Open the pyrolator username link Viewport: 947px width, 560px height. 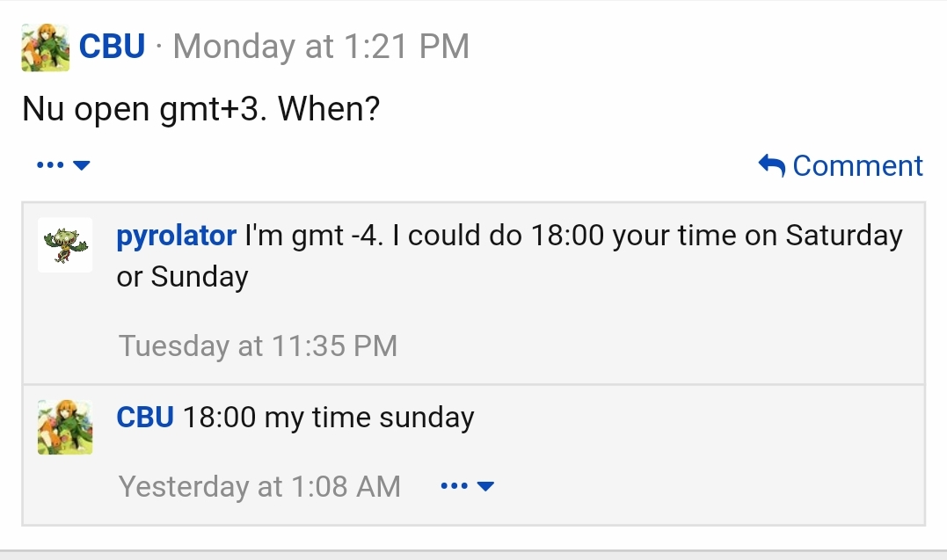tap(176, 236)
